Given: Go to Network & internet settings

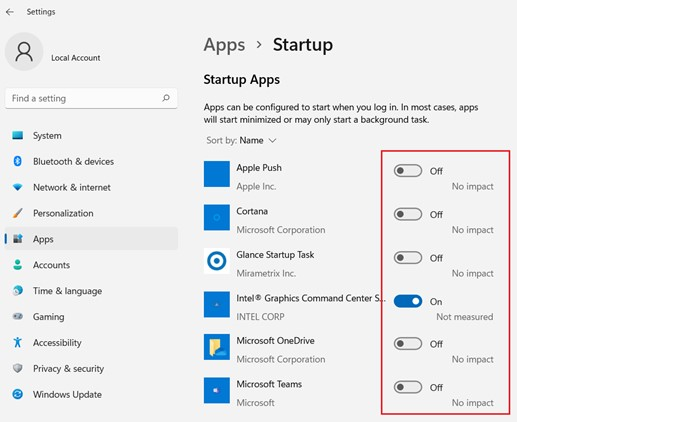Looking at the screenshot, I should pos(71,187).
